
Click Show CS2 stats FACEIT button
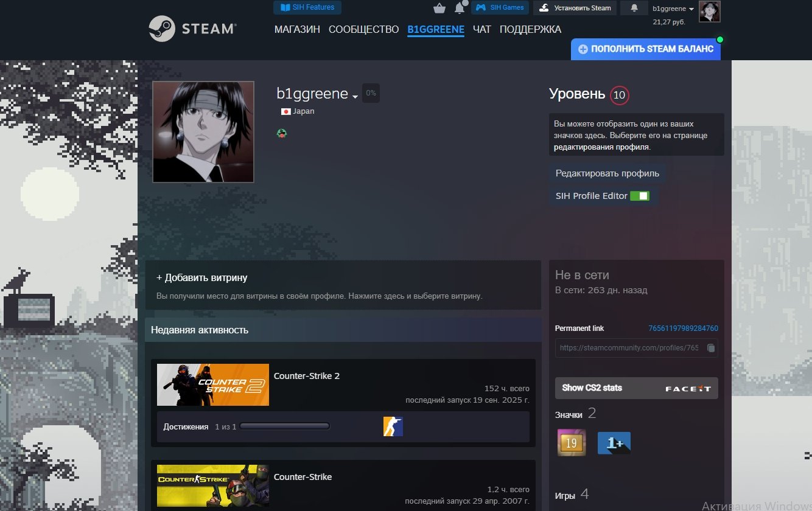[x=637, y=388]
